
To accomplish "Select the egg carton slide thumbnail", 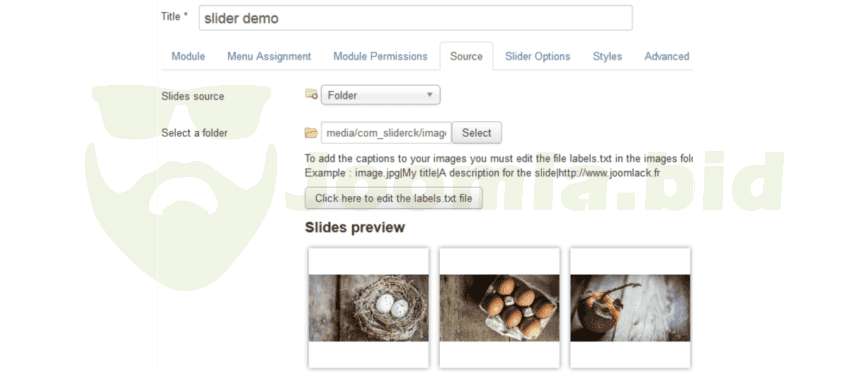I will [x=499, y=307].
